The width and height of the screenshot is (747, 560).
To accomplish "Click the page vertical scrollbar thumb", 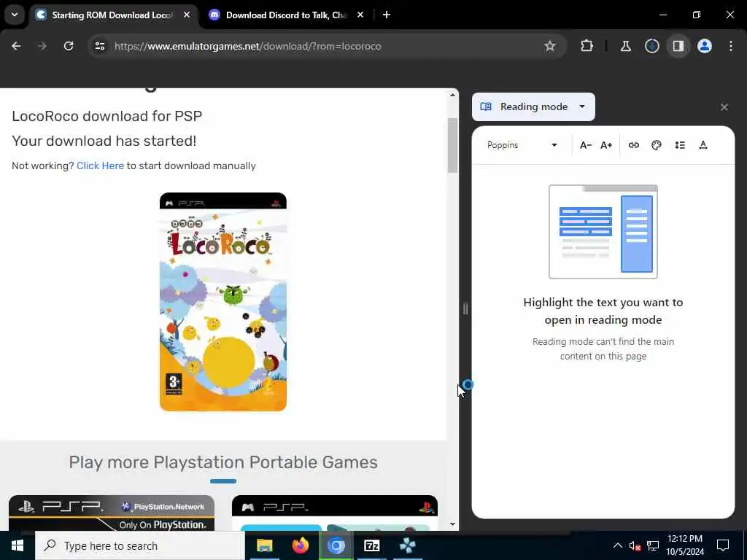I will 452,145.
